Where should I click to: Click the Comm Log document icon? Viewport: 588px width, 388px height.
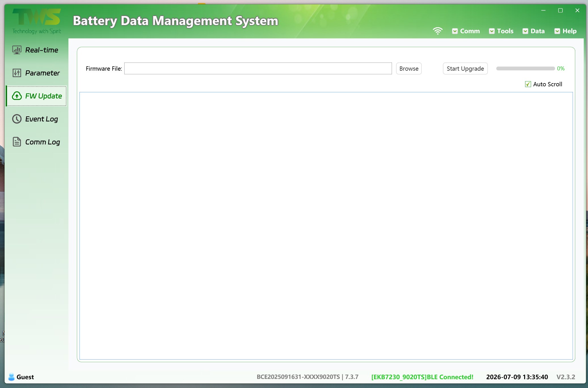(x=17, y=142)
